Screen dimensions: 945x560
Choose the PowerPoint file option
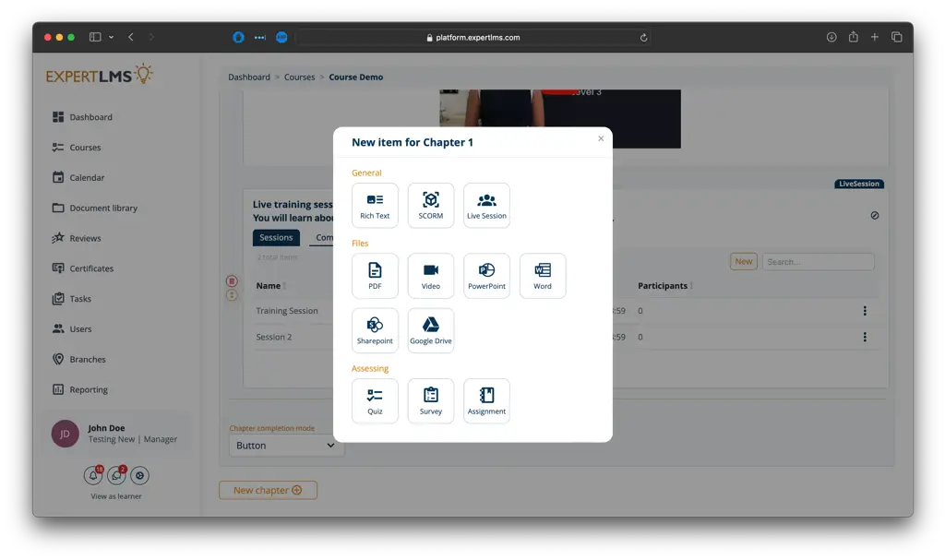pos(486,275)
